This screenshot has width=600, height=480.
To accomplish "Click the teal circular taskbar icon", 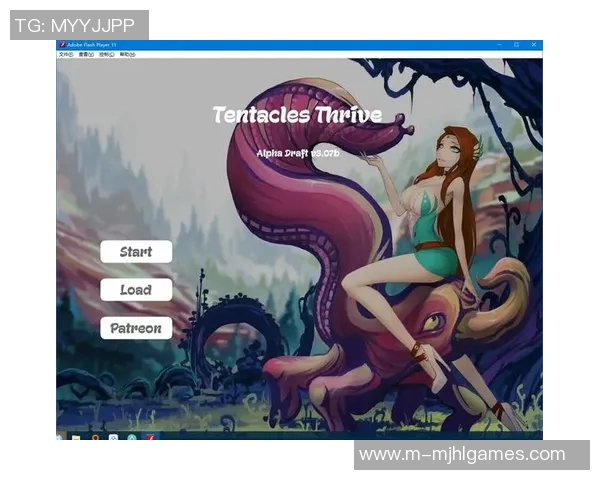I will point(131,436).
